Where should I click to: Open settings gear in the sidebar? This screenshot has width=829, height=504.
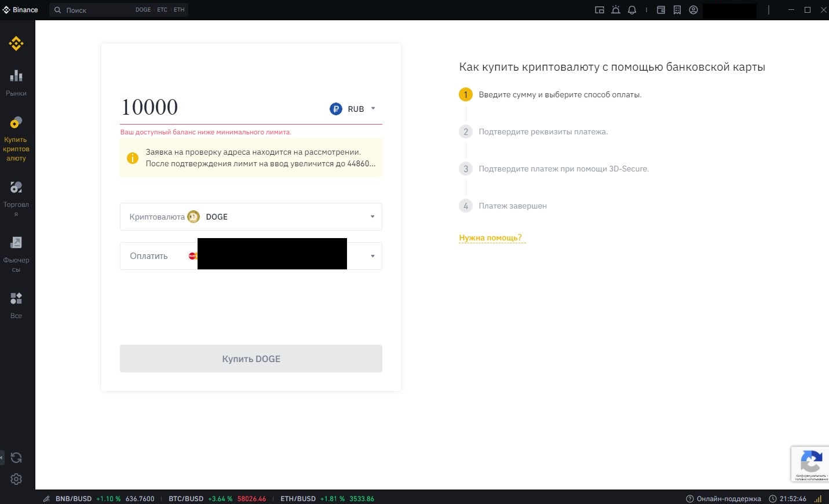coord(16,479)
